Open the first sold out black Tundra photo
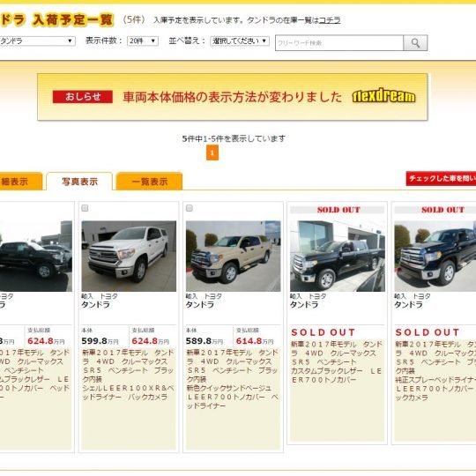 tap(338, 257)
